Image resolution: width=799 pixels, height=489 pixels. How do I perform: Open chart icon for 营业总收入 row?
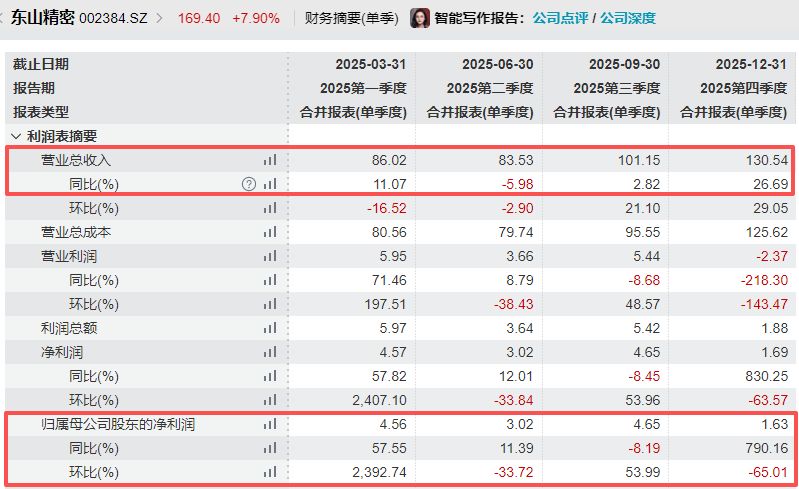click(270, 160)
